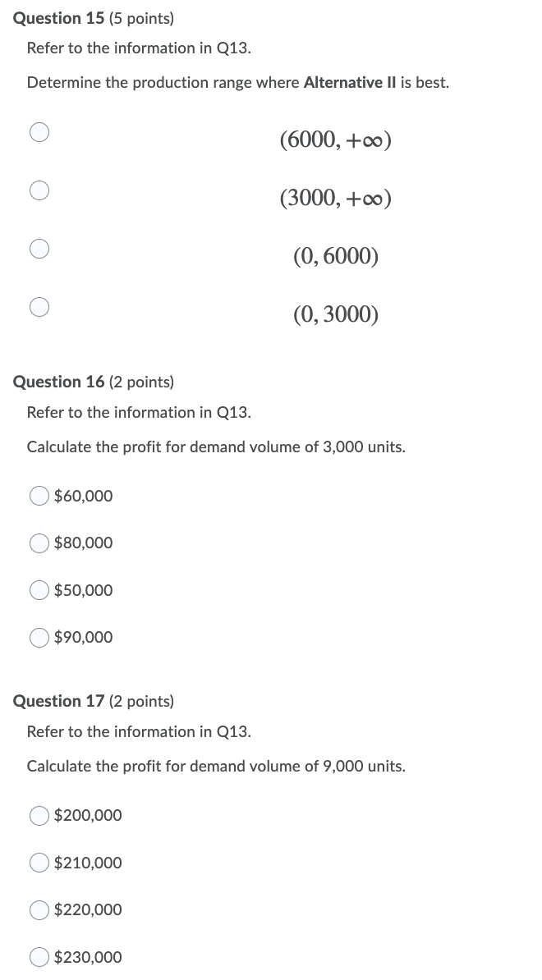The width and height of the screenshot is (542, 980).
Task: Select $200,000 for Question 17
Action: pos(39,815)
